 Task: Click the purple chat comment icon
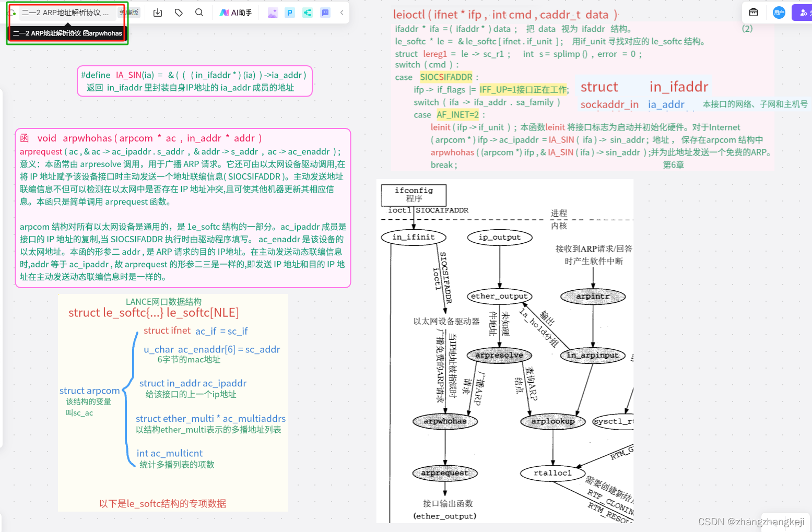pyautogui.click(x=325, y=13)
